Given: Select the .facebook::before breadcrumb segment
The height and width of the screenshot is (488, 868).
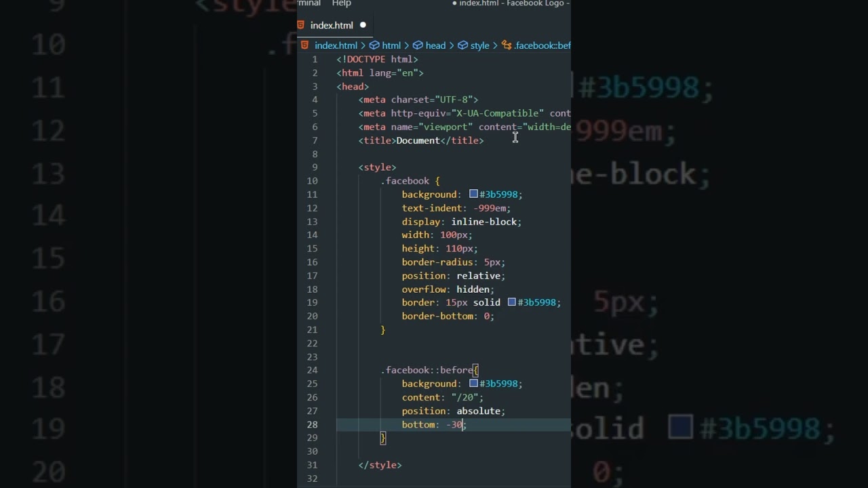Looking at the screenshot, I should pyautogui.click(x=542, y=45).
